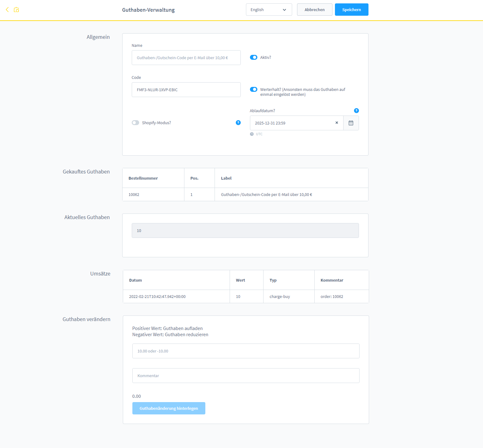Click the Name input field
Screen dimensions: 483x448
186,58
